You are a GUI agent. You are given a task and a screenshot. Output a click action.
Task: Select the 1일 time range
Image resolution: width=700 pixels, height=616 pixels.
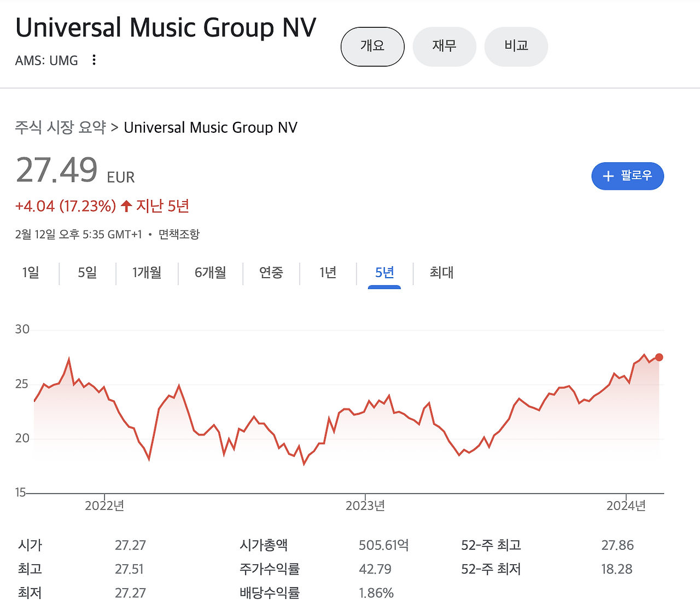pos(30,273)
